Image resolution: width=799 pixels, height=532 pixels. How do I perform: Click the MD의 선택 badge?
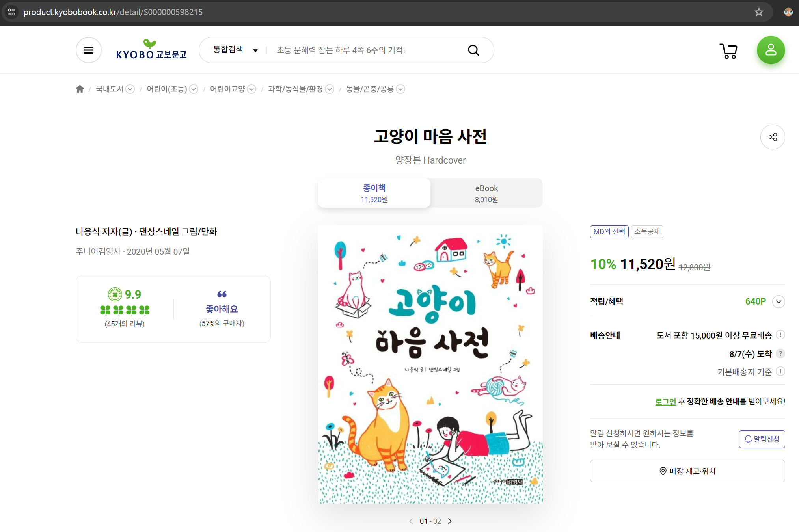coord(609,232)
